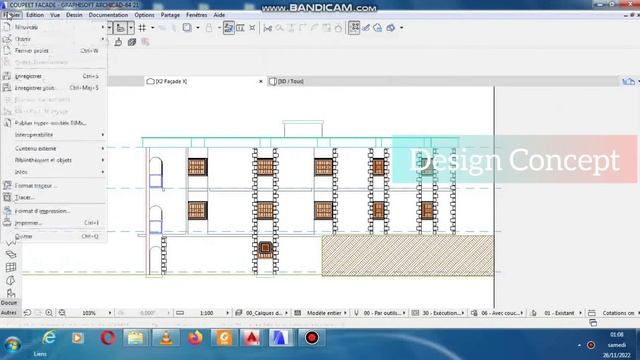Screen dimensions: 640x360
Task: Expand the Infos submenu
Action: (54, 172)
